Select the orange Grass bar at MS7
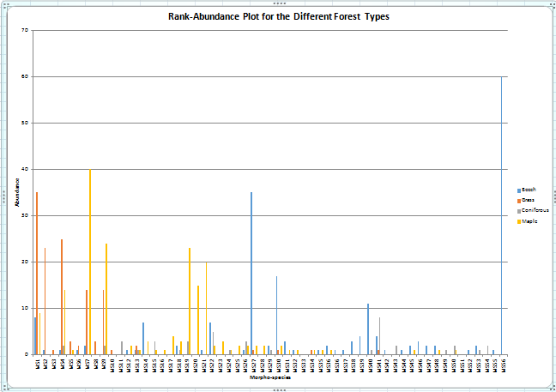The image size is (556, 392). coord(87,323)
